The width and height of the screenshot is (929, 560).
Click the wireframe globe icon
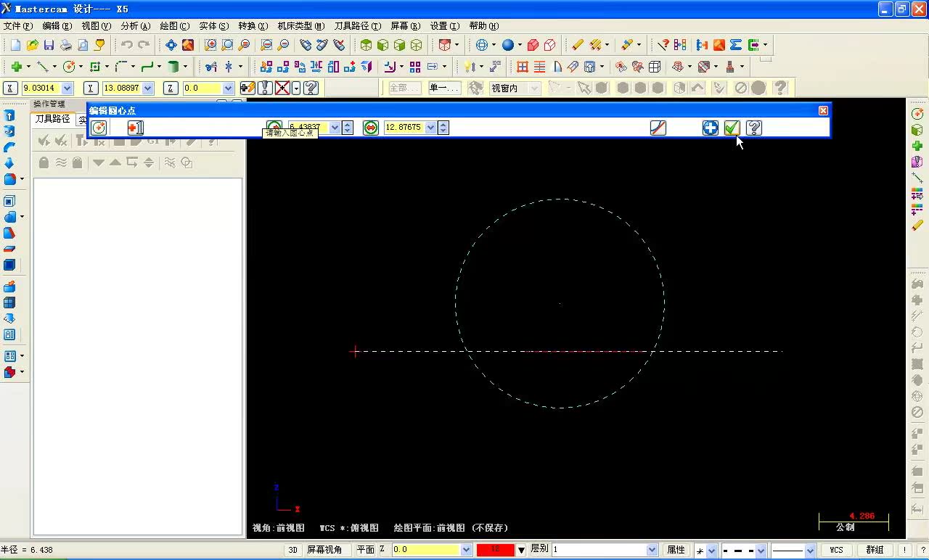(481, 45)
